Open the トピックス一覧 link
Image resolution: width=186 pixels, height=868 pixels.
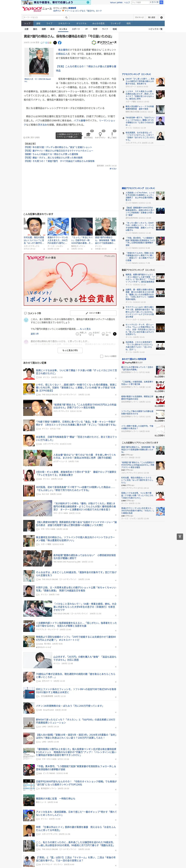point(155,29)
